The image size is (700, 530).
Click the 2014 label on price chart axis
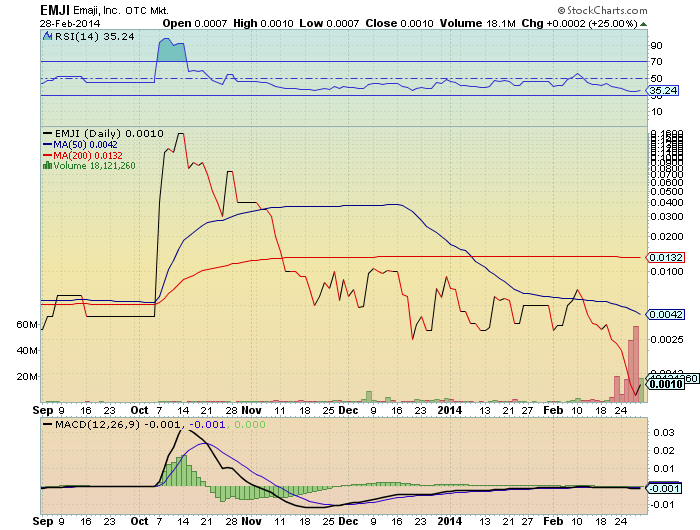click(450, 410)
